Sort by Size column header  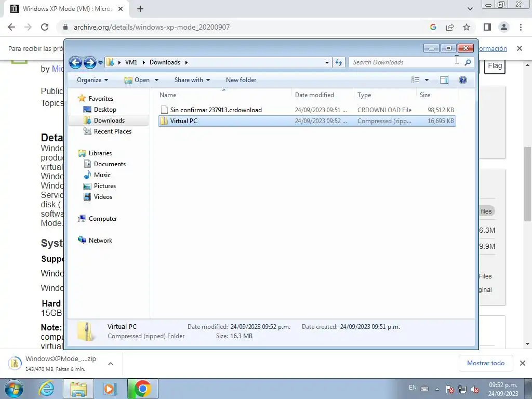pos(437,95)
